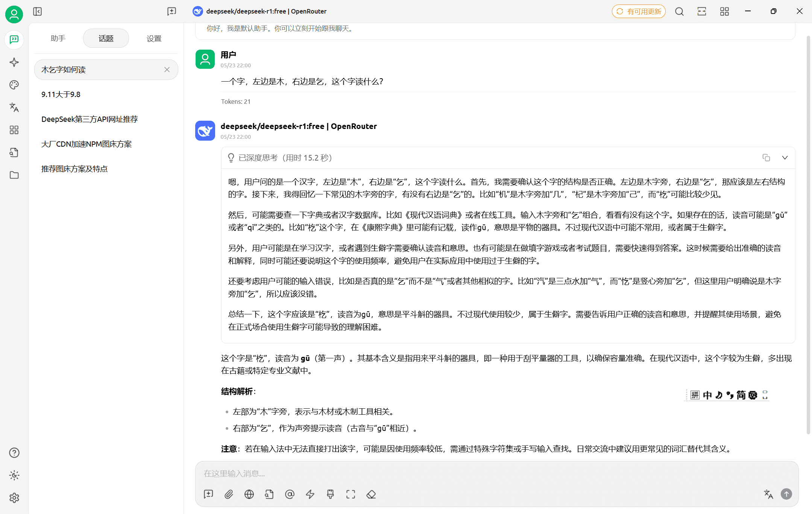Switch to the 助手 tab

pyautogui.click(x=58, y=38)
